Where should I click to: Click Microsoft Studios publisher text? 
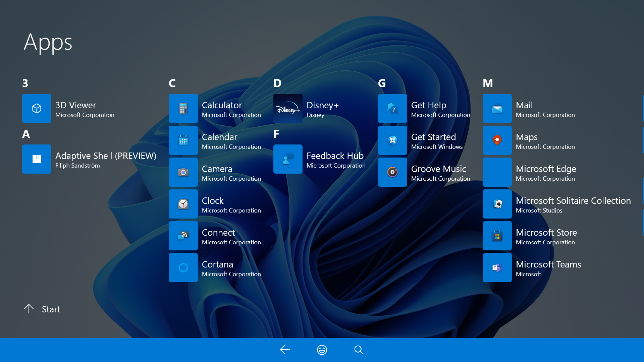[x=539, y=210]
